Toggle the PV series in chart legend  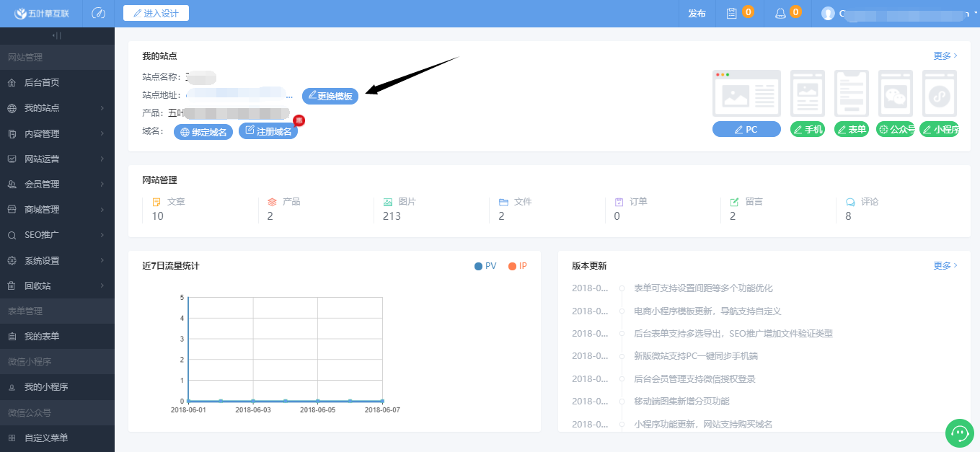pyautogui.click(x=485, y=266)
